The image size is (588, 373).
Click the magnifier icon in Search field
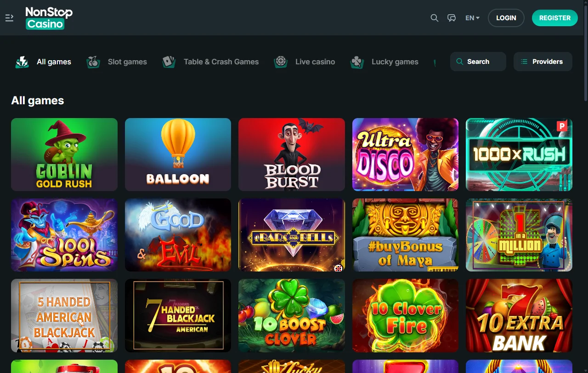click(x=459, y=62)
